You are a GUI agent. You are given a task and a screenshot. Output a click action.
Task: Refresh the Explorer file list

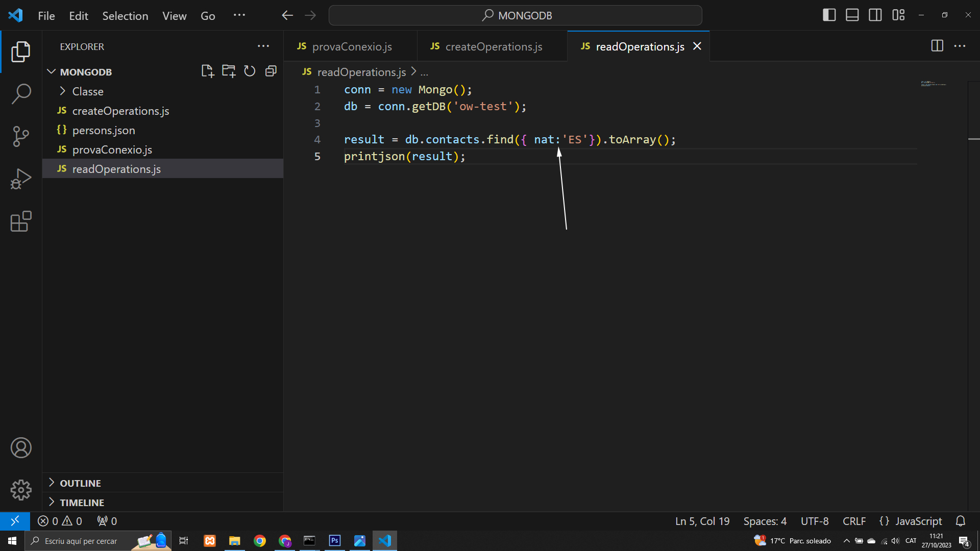[250, 71]
